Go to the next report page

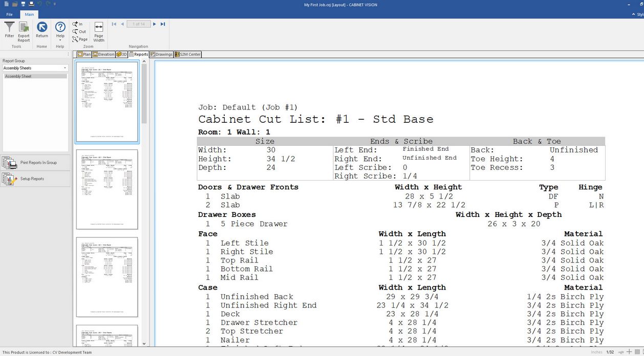tap(155, 24)
